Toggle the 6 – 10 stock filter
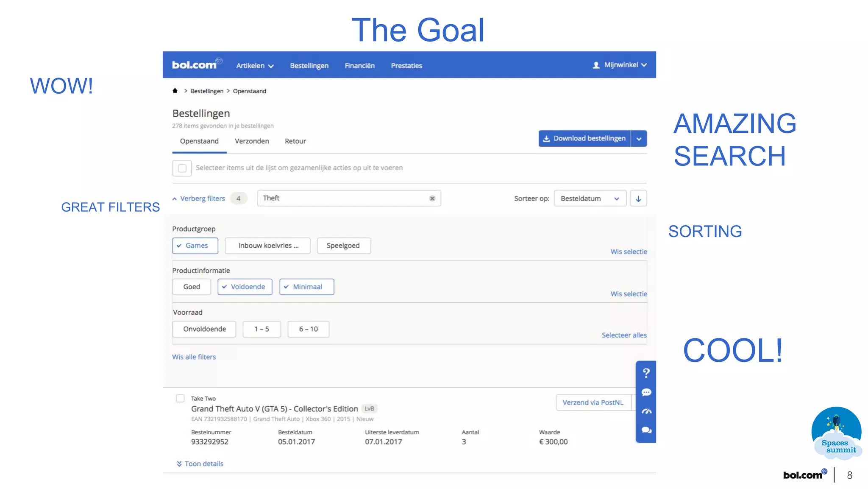868x489 pixels. coord(308,329)
